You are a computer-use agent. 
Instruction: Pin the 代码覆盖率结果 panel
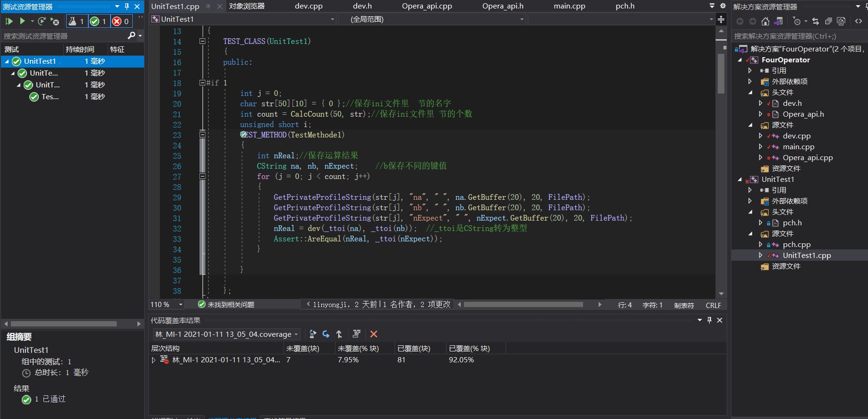[709, 320]
